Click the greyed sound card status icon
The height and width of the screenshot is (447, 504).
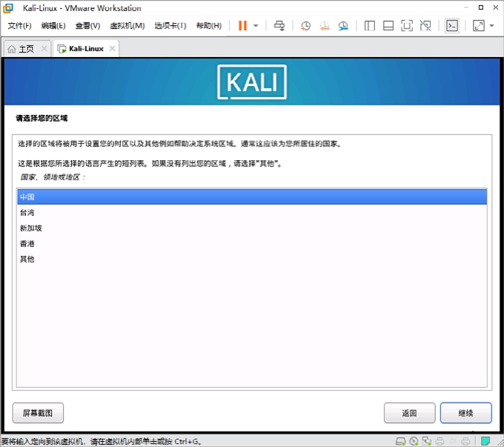point(453,441)
